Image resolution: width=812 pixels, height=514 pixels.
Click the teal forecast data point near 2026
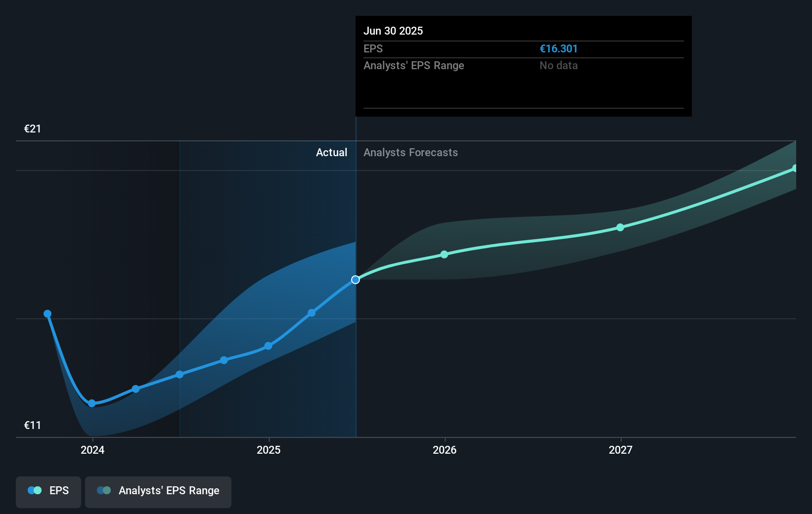click(444, 255)
